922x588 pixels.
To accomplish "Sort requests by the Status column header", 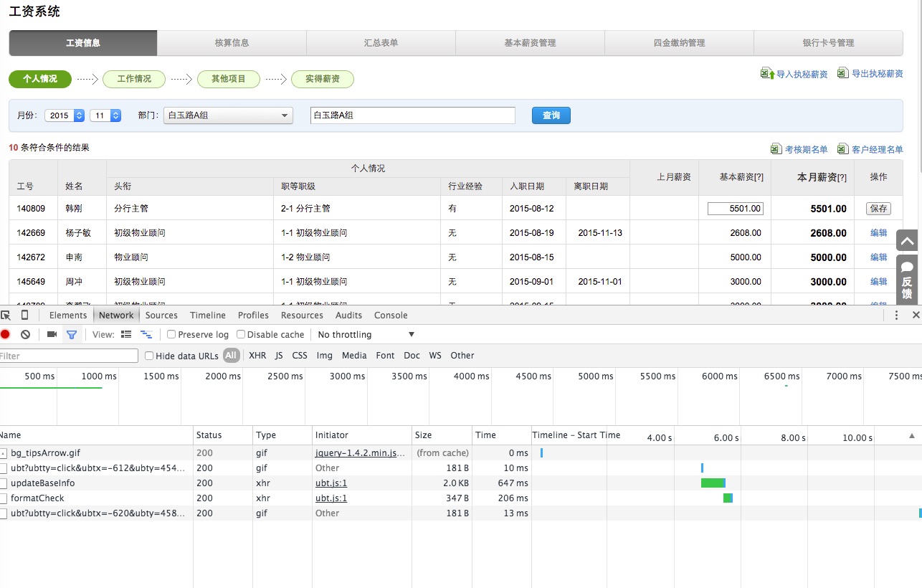I will (x=223, y=435).
